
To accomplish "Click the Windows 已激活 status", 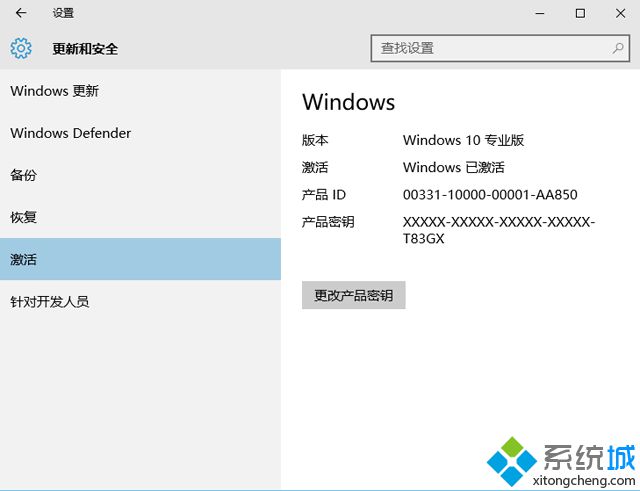I will (453, 167).
